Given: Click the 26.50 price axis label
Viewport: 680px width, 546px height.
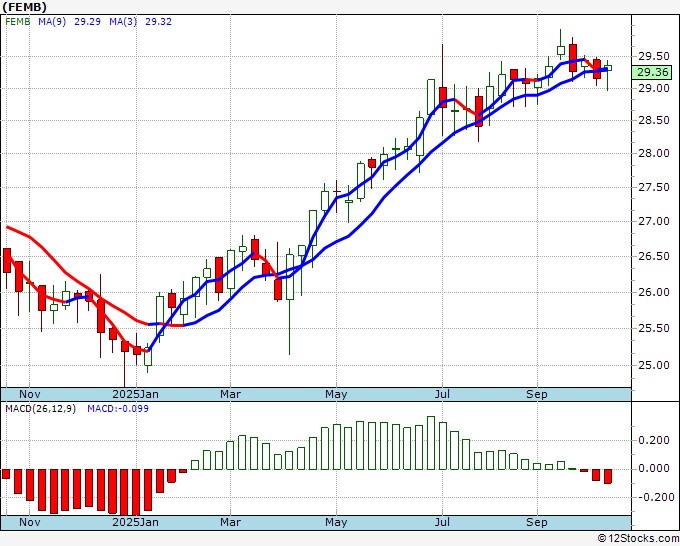Looking at the screenshot, I should [x=653, y=256].
